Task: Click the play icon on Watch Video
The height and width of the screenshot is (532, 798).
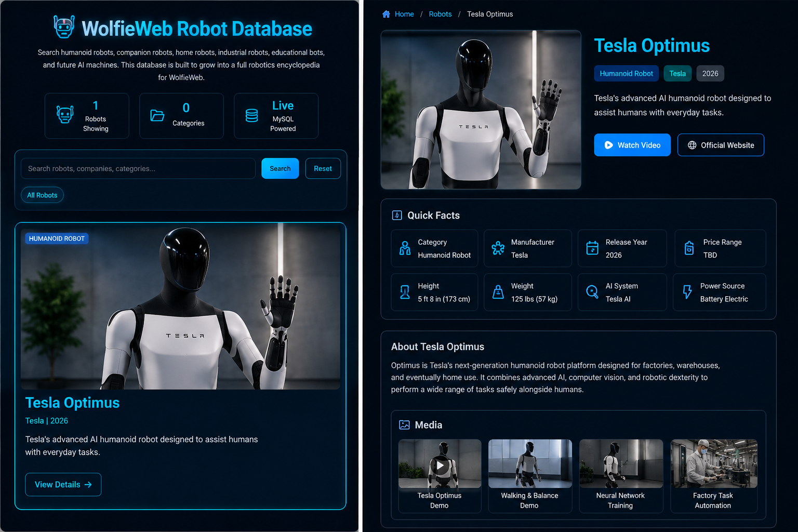Action: (608, 145)
